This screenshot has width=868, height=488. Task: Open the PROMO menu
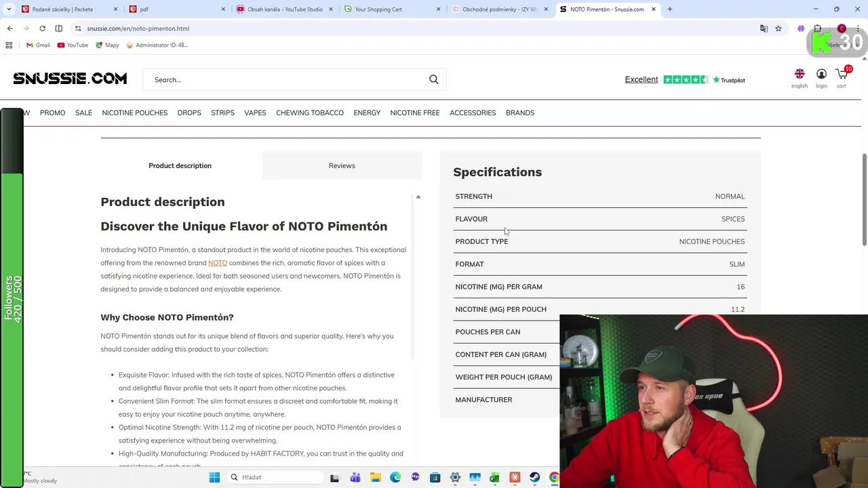(52, 113)
